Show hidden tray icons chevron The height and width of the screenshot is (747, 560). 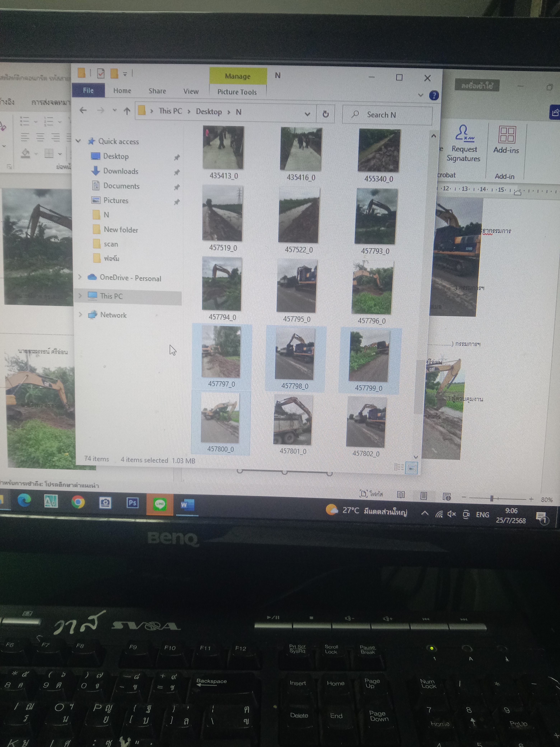pyautogui.click(x=425, y=513)
